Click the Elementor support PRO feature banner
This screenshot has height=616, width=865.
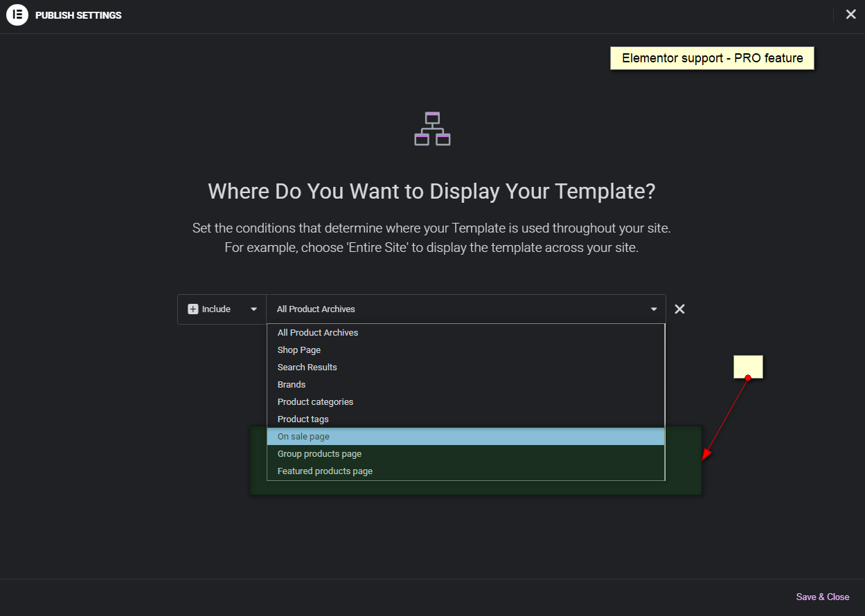click(712, 57)
